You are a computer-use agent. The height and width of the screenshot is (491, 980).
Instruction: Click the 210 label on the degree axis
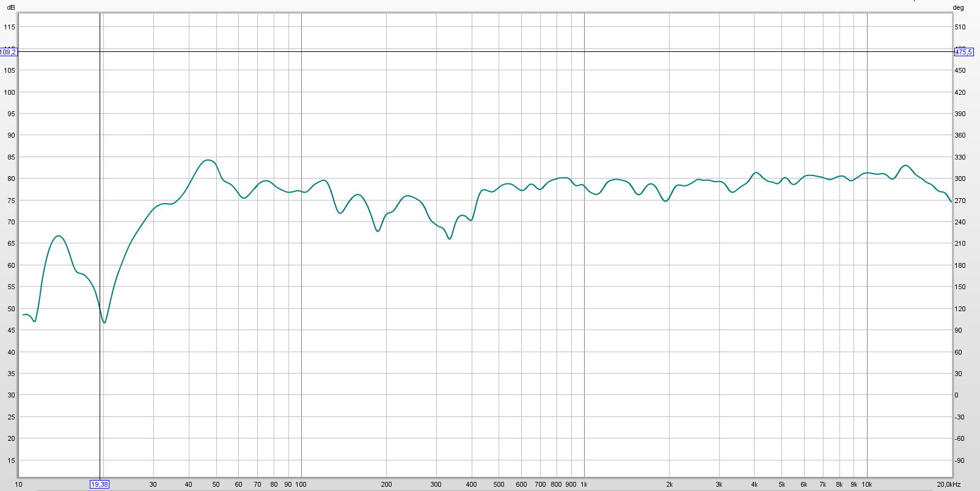[x=960, y=243]
